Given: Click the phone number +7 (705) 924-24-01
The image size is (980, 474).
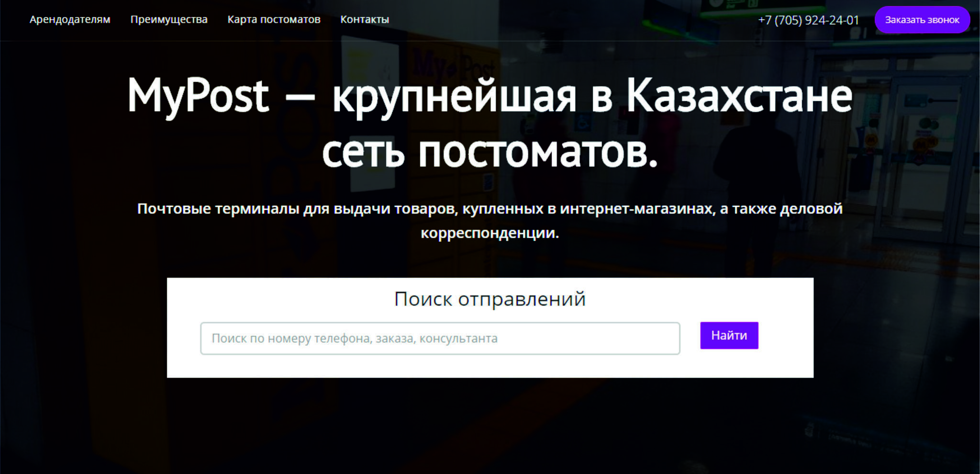Looking at the screenshot, I should click(x=809, y=20).
